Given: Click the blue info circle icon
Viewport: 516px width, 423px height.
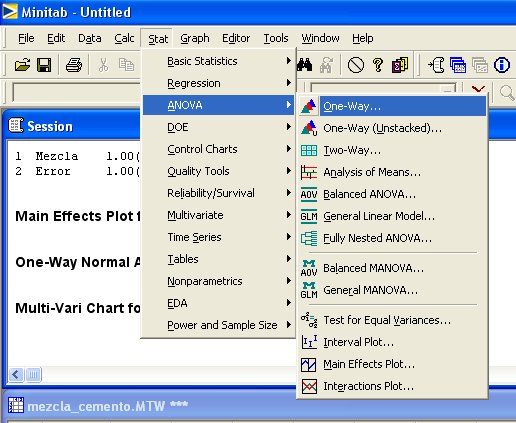Looking at the screenshot, I should pyautogui.click(x=502, y=65).
